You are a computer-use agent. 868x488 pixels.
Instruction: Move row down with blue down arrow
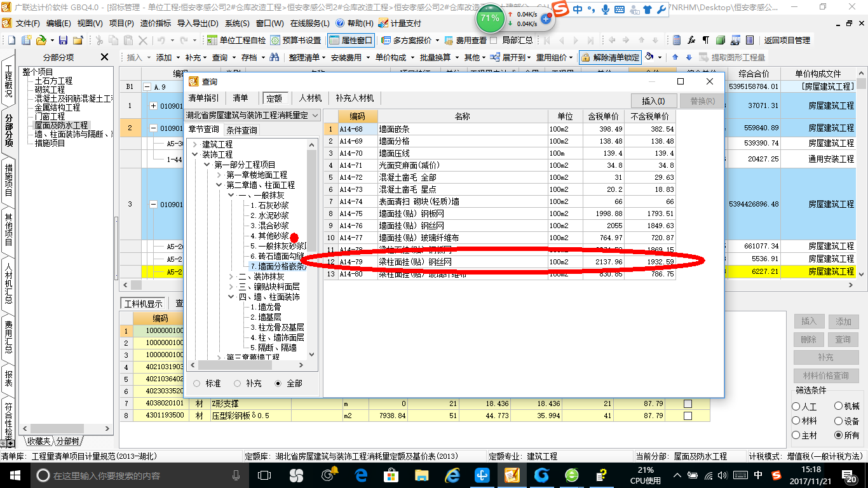688,57
